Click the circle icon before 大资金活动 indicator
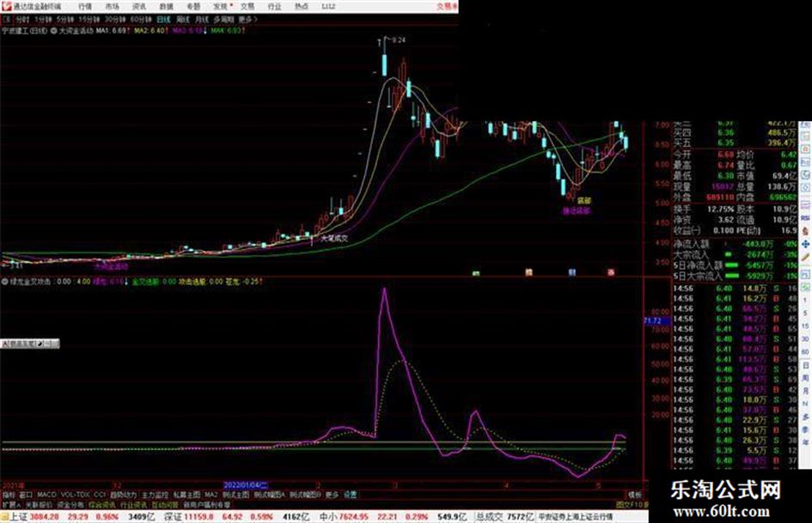This screenshot has width=812, height=523. (x=53, y=31)
